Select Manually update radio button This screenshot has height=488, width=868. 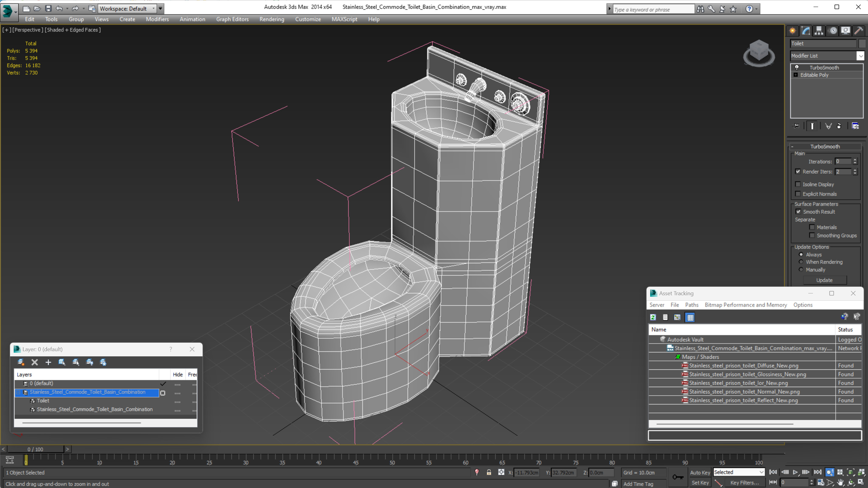tap(801, 269)
